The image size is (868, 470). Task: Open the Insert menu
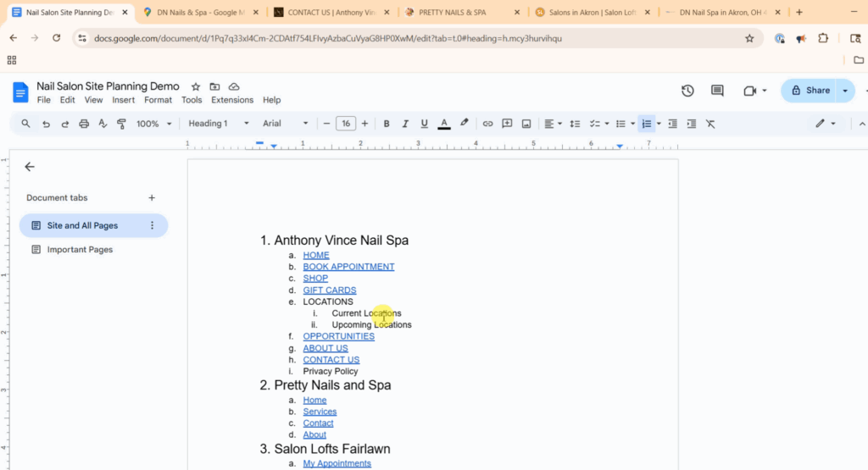(x=124, y=100)
